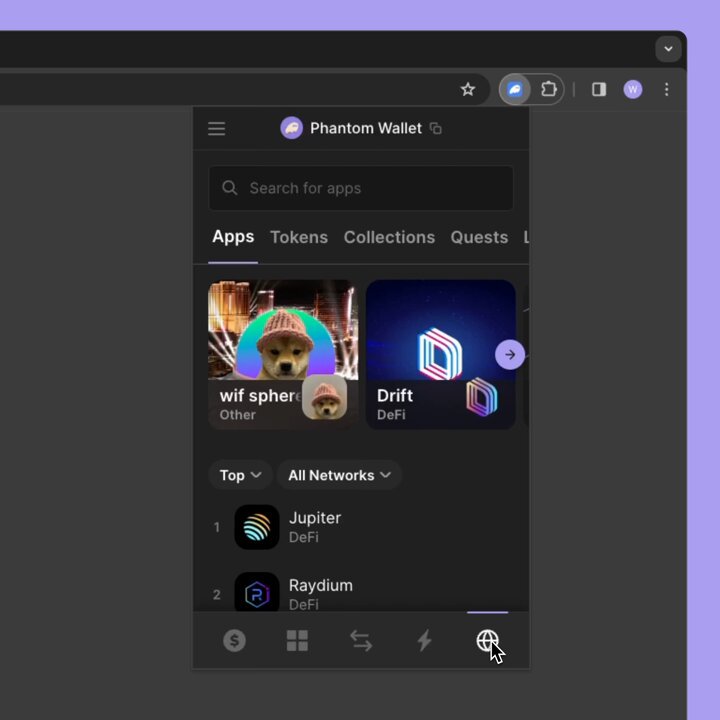This screenshot has height=720, width=720.
Task: Click the "Other" category under wif sphere
Action: click(237, 415)
